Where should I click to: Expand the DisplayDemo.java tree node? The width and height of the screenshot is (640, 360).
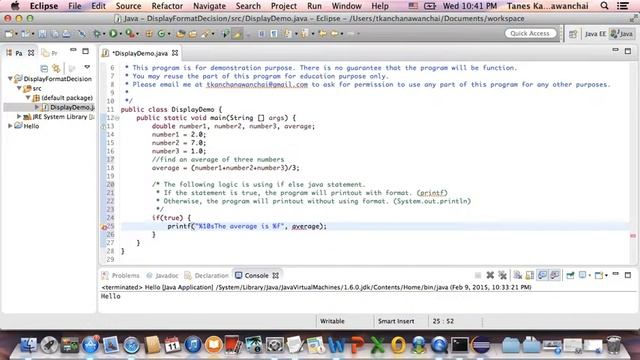tap(37, 107)
